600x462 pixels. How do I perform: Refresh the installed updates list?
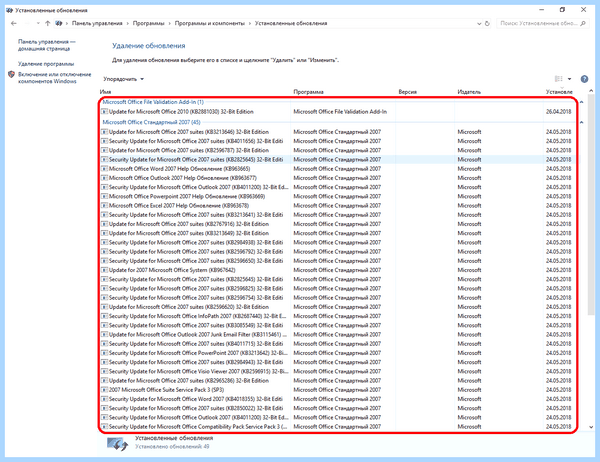point(487,23)
